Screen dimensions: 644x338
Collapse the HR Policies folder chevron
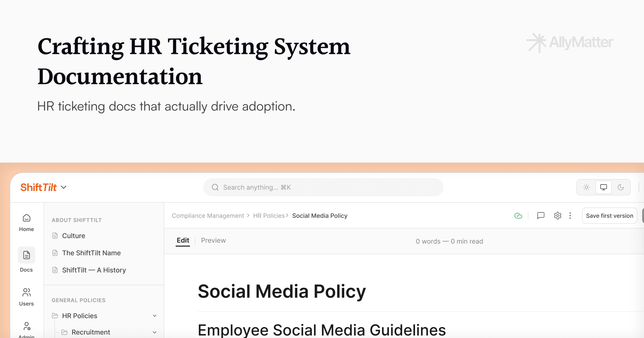[x=155, y=316]
